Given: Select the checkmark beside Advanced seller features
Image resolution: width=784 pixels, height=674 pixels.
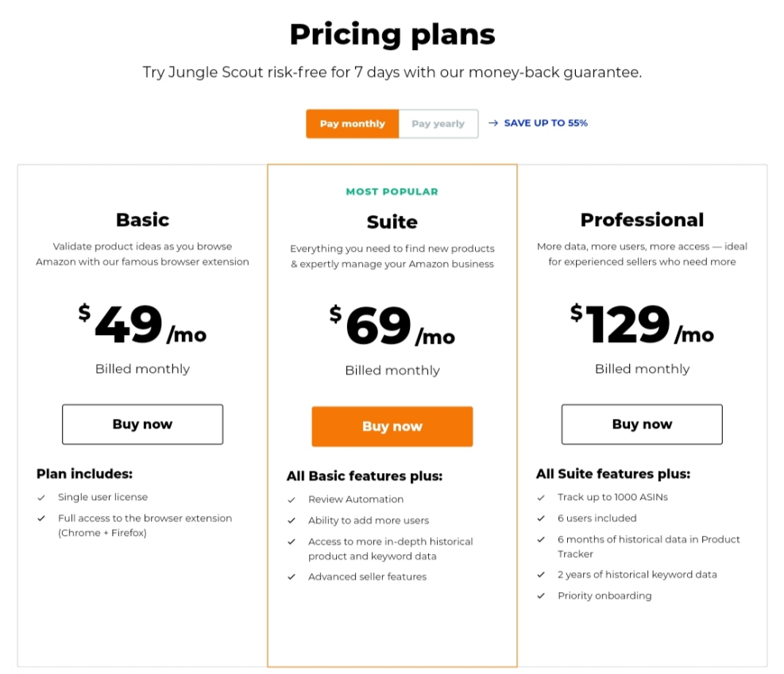Looking at the screenshot, I should coord(291,576).
